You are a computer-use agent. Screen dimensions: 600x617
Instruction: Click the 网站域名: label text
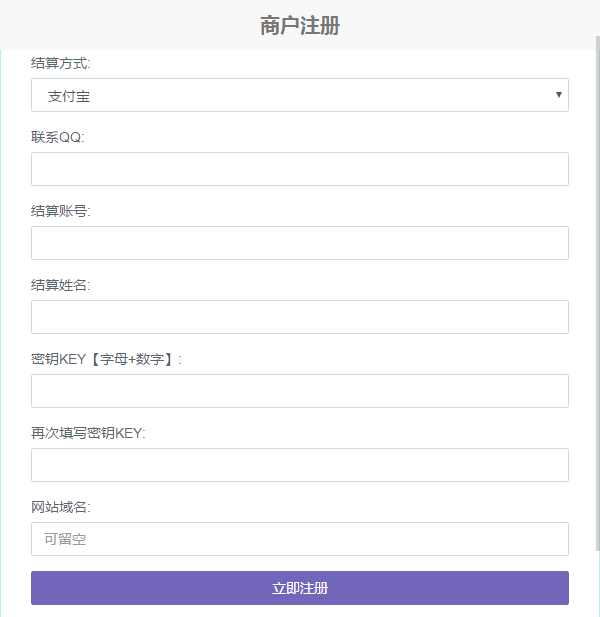point(61,507)
